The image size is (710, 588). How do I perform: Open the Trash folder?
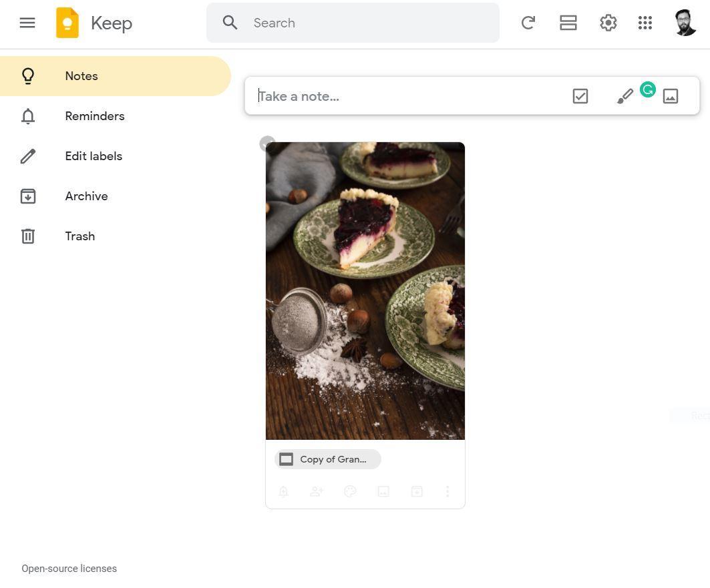coord(79,236)
